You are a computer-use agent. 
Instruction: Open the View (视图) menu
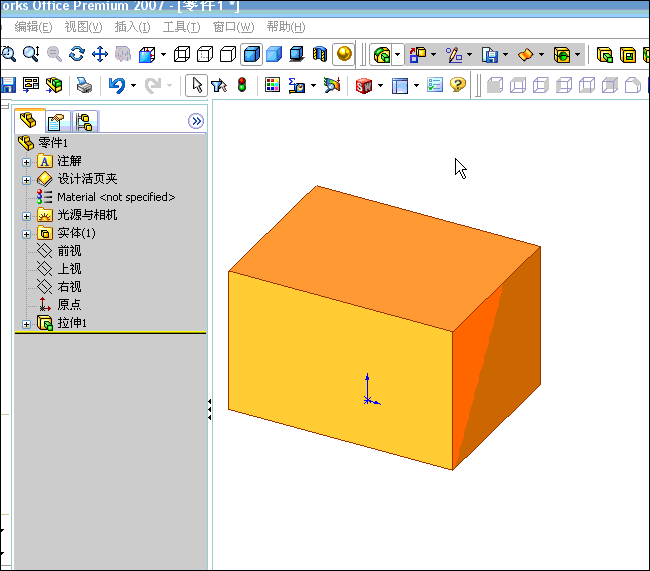83,27
